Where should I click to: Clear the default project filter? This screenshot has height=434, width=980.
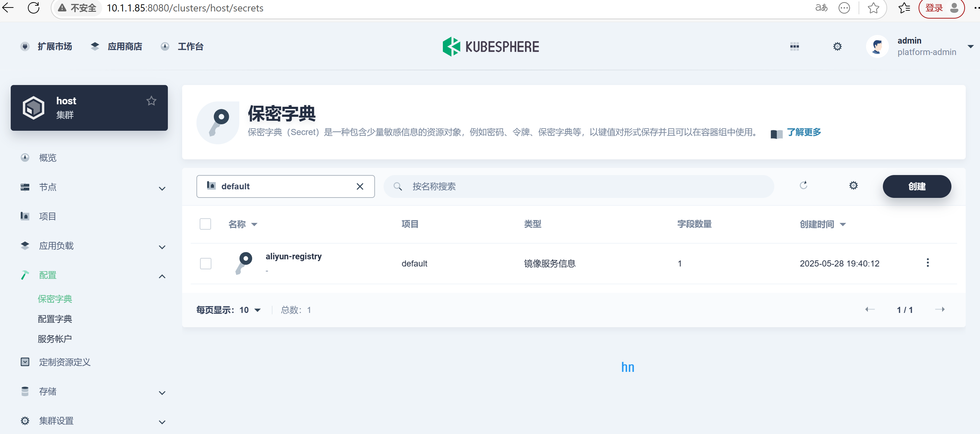click(360, 186)
